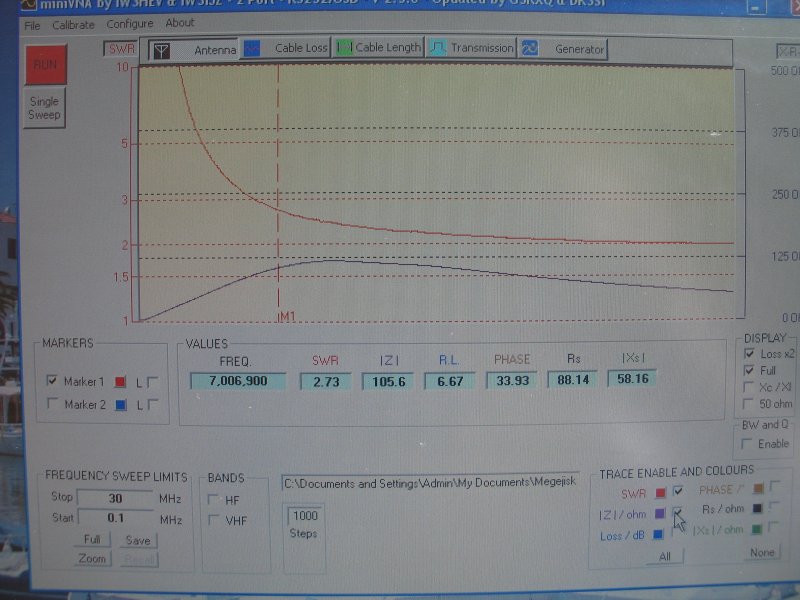Toggle Marker 2 L lock checkbox
The image size is (800, 600).
pyautogui.click(x=152, y=405)
